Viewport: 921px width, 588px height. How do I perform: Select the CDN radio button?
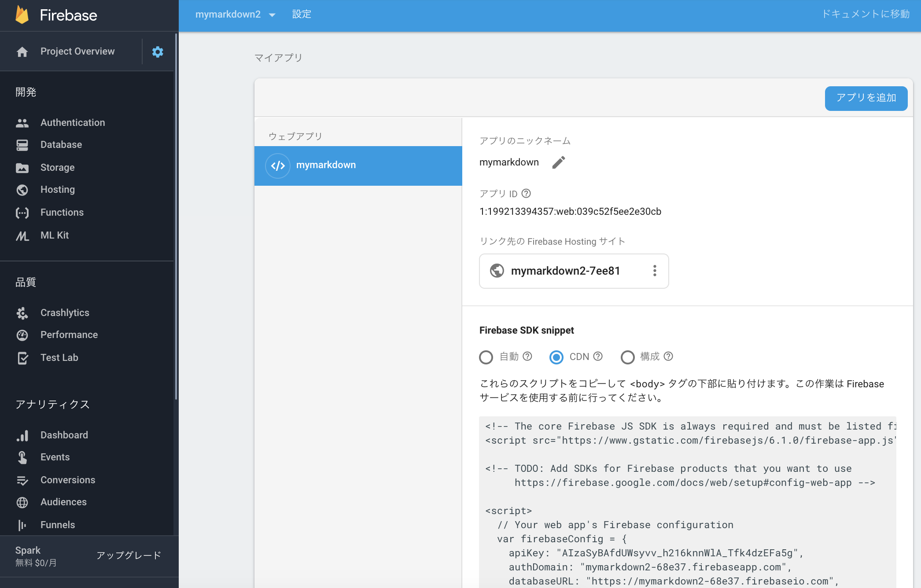click(556, 357)
